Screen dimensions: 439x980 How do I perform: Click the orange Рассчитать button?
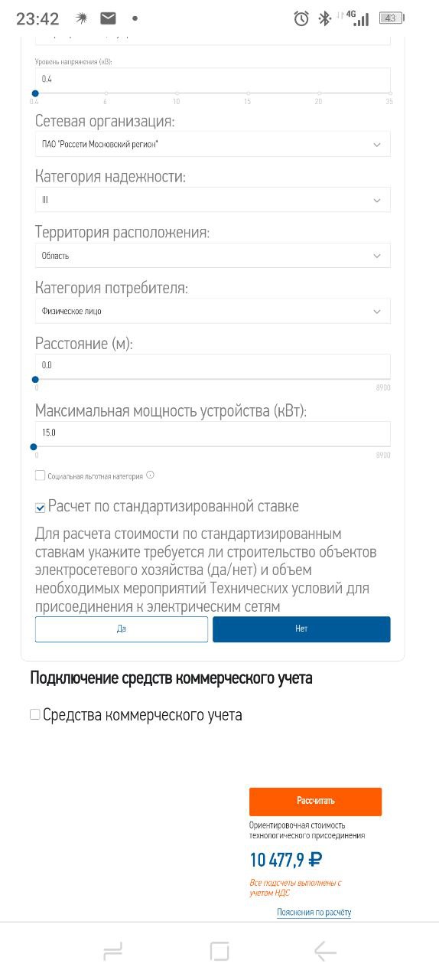click(315, 801)
